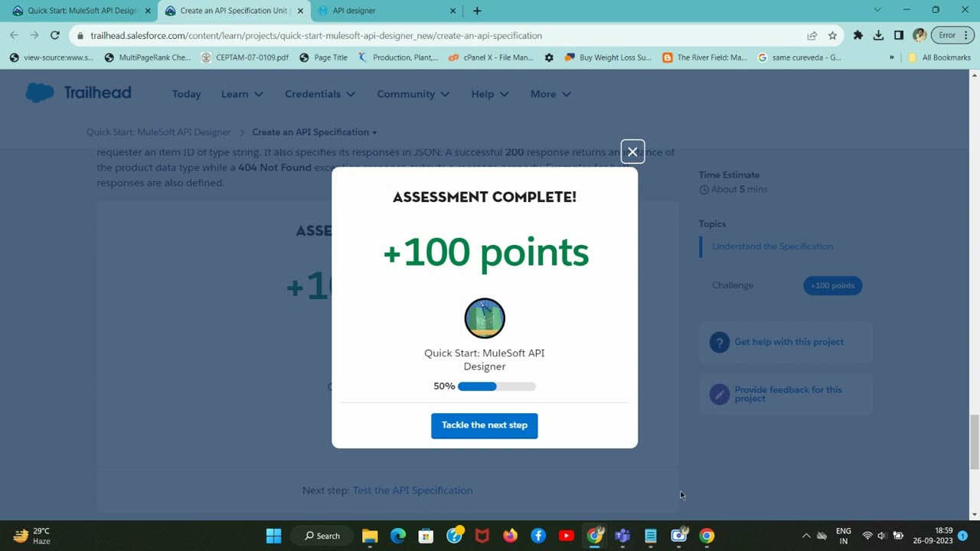Expand Create an API Specification breadcrumb dropdown
This screenshot has height=551, width=980.
[x=314, y=132]
